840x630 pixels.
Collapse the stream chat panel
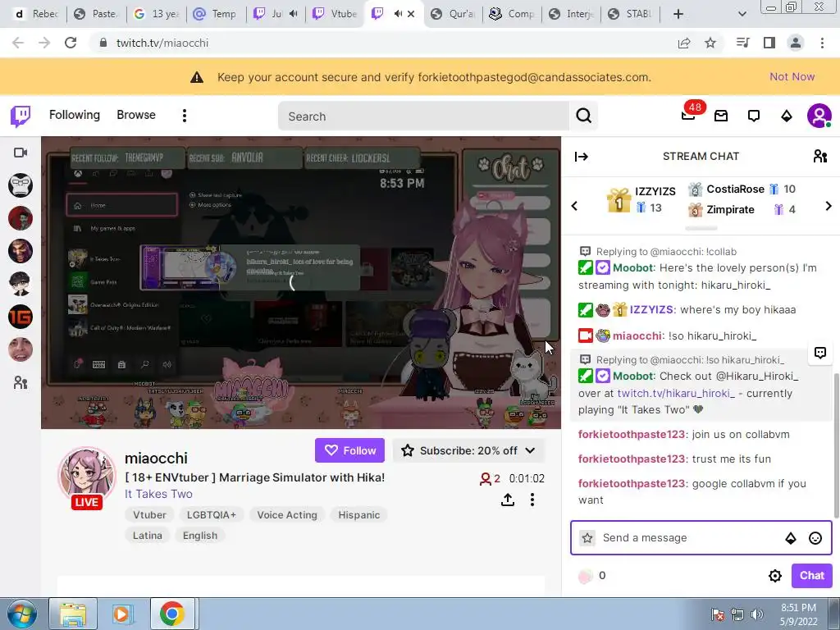(x=582, y=157)
